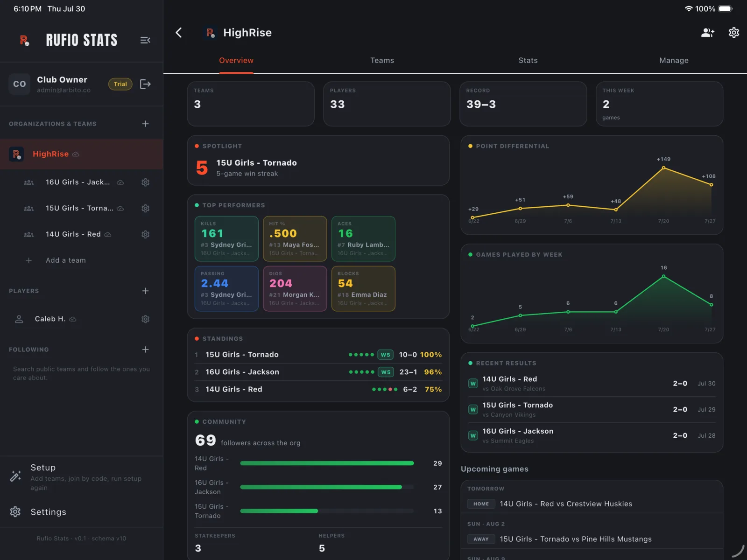Switch to the Manage tab
This screenshot has height=560, width=747.
(674, 61)
